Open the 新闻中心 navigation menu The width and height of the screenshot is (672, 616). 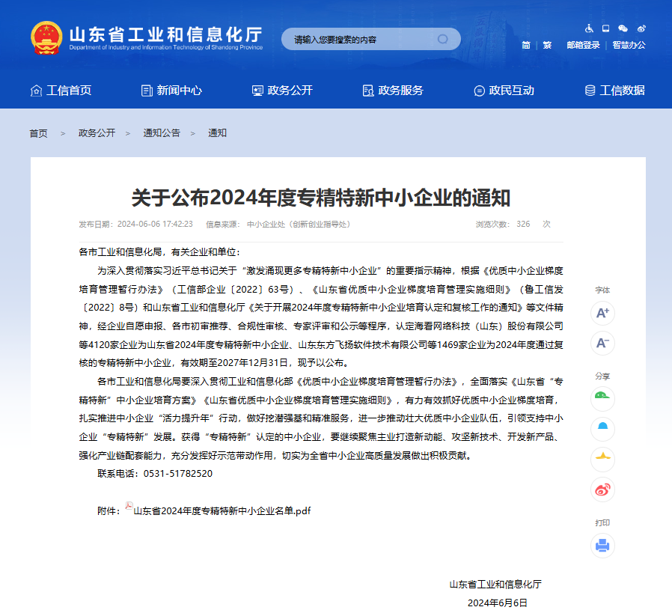(171, 91)
